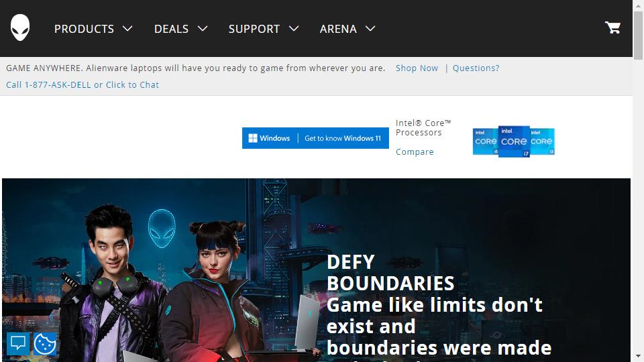This screenshot has height=362, width=644.
Task: Click the Intel Core i7 badge
Action: tap(514, 141)
